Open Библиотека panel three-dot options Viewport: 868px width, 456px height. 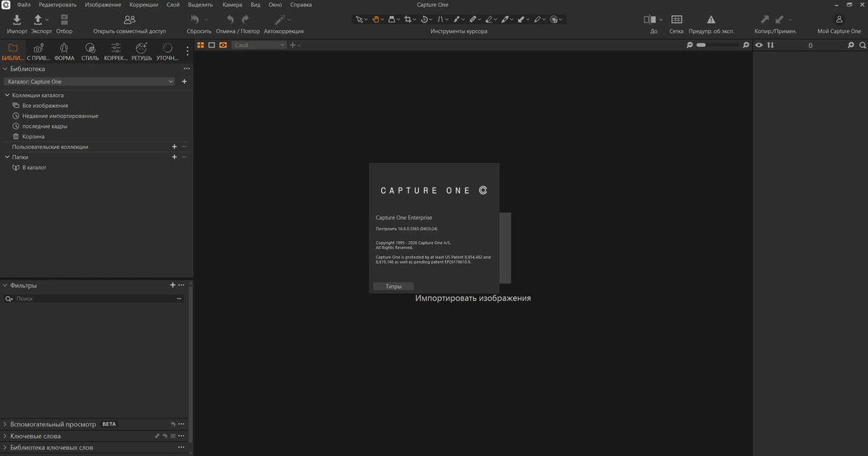click(x=187, y=69)
